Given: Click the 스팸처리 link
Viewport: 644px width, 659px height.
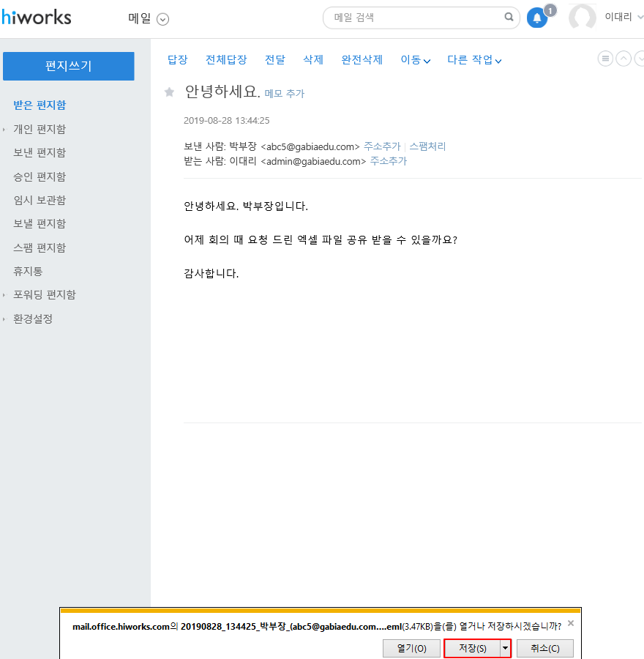Looking at the screenshot, I should [427, 146].
